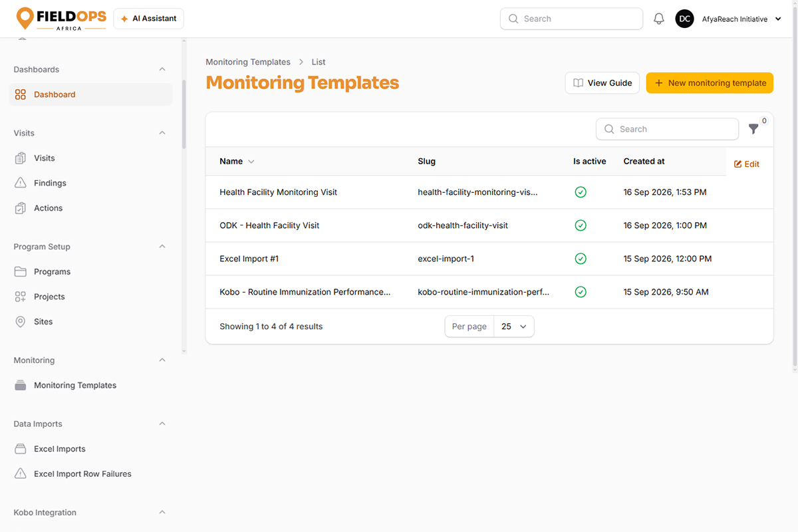Image resolution: width=798 pixels, height=532 pixels.
Task: Click the Edit link in the table header
Action: coord(747,164)
